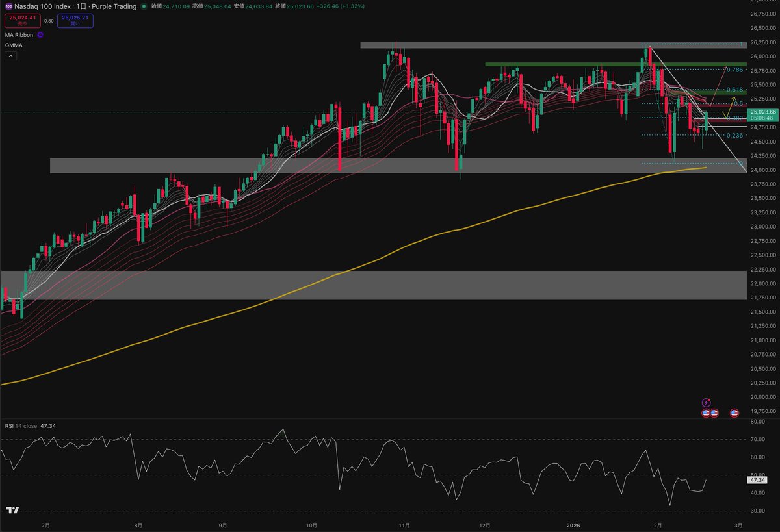The image size is (780, 532).
Task: Click the 20,000.00 price axis label
Action: pyautogui.click(x=763, y=397)
